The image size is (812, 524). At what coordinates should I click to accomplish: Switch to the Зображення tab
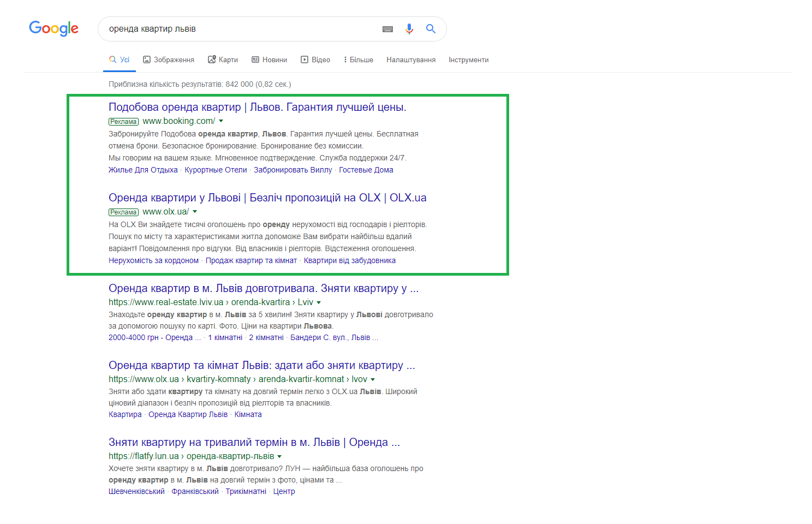tap(169, 59)
